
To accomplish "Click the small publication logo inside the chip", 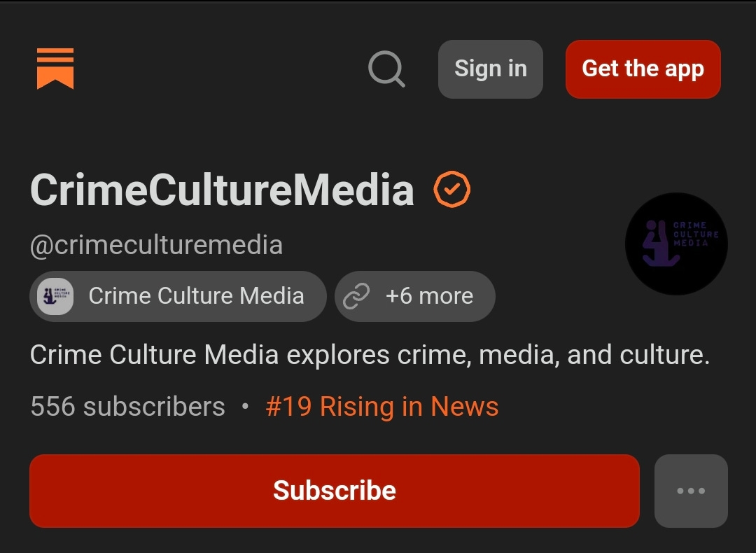I will [x=55, y=297].
